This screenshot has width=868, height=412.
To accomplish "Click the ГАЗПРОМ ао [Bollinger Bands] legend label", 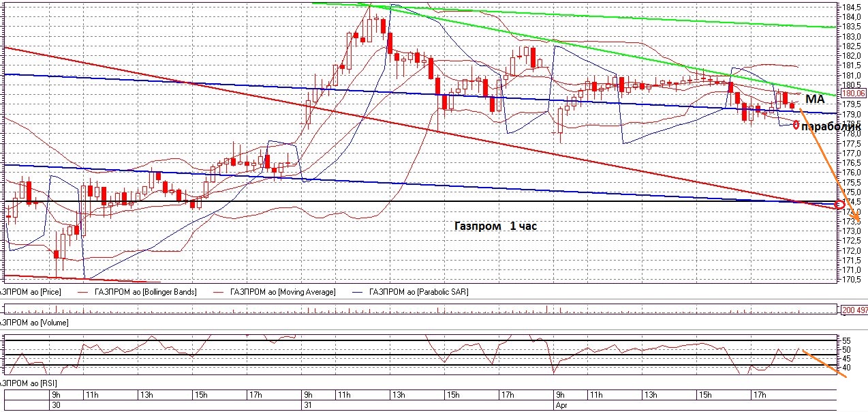I will [x=145, y=292].
